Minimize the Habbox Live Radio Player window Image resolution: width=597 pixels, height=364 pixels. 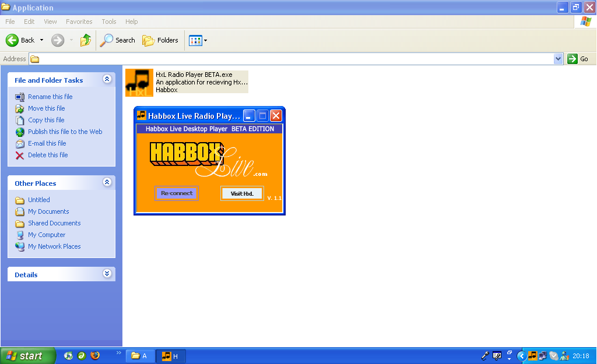[249, 116]
